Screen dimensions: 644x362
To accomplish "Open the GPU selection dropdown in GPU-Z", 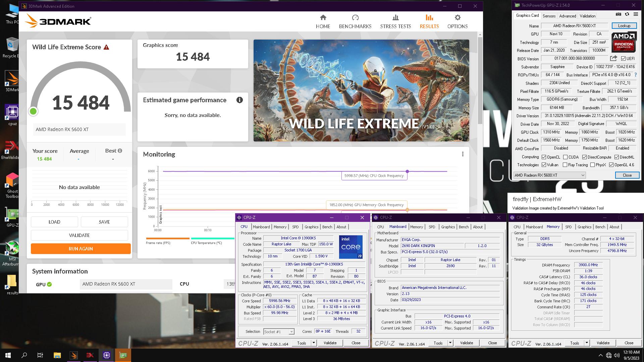I will 549,175.
